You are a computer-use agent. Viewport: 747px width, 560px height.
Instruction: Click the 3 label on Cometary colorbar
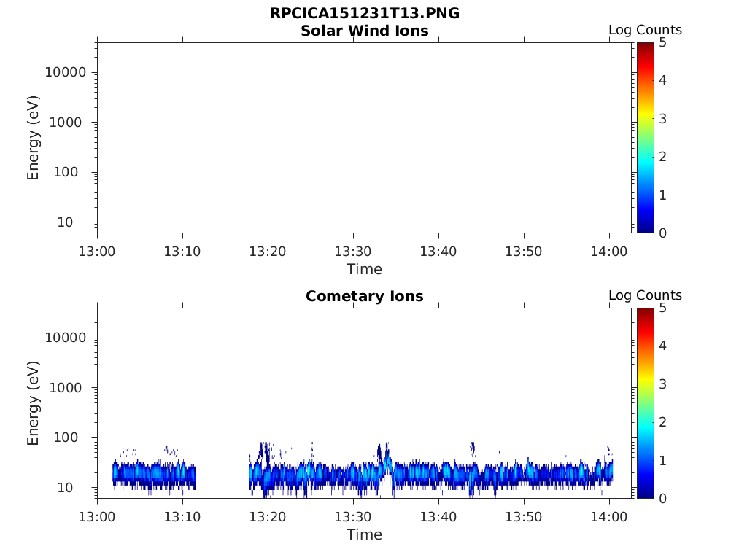pyautogui.click(x=662, y=384)
